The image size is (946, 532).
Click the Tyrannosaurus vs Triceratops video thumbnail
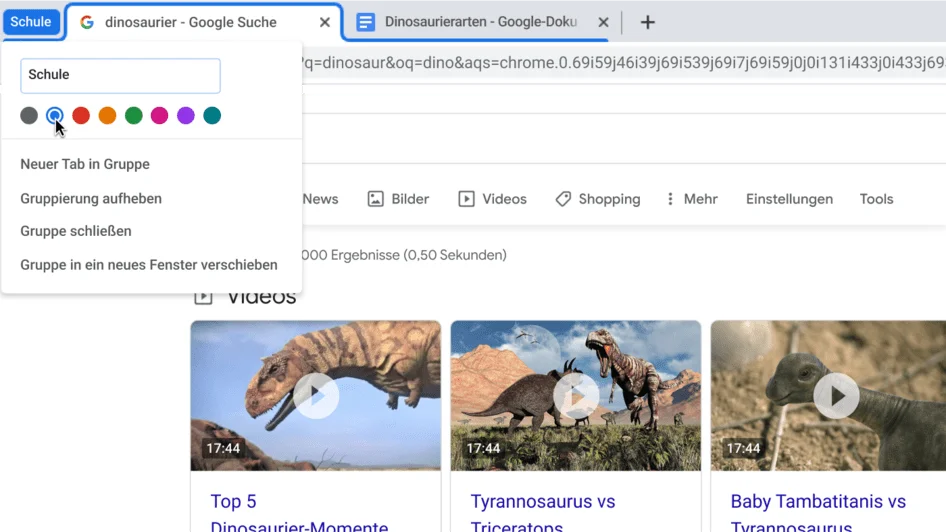(x=576, y=396)
